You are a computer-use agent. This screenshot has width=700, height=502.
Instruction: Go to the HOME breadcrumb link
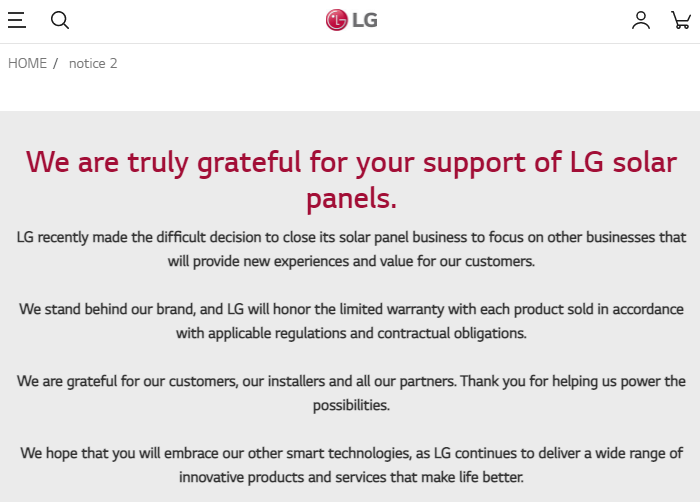coord(27,63)
